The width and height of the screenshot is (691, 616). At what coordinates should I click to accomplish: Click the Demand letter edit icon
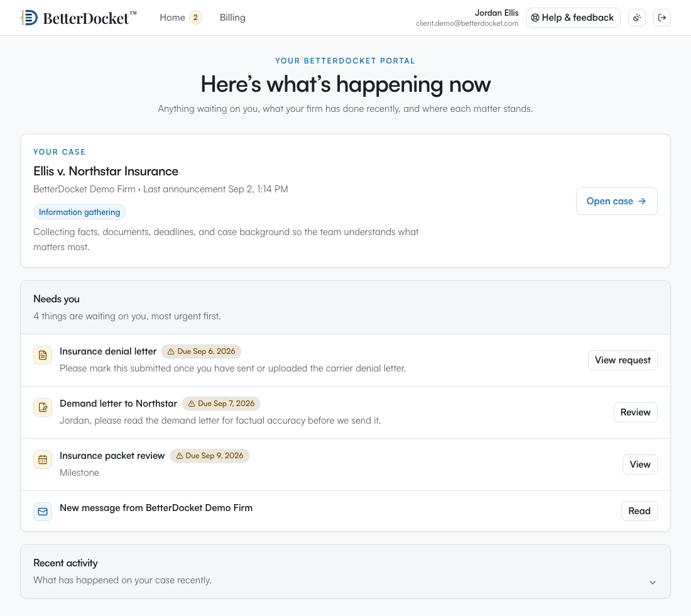point(43,407)
